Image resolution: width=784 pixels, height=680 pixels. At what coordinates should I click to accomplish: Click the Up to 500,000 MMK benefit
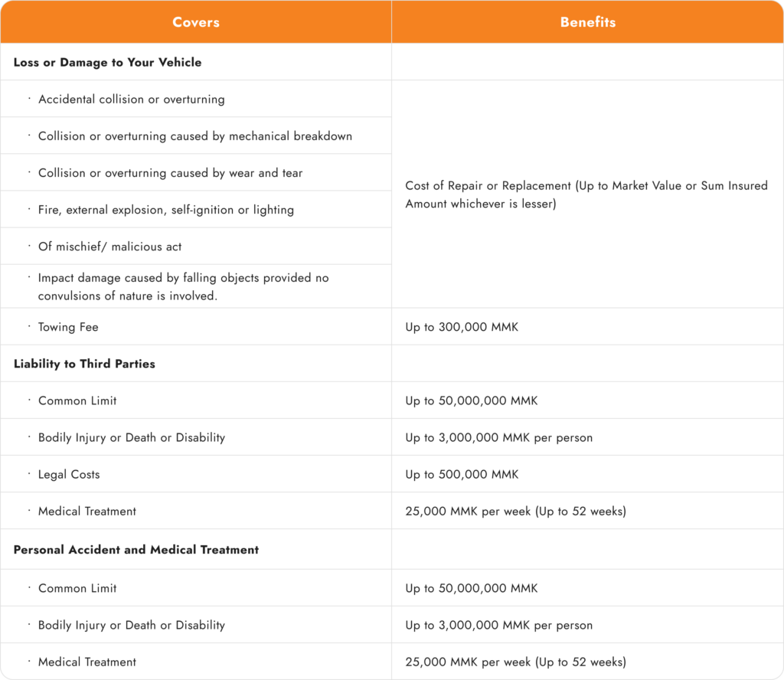click(462, 475)
